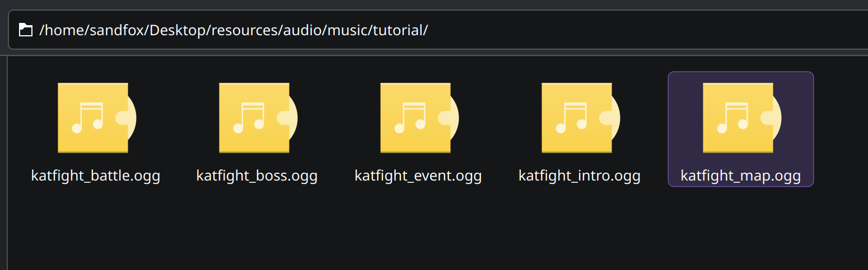Click "sandfox" in the location path

pos(115,30)
